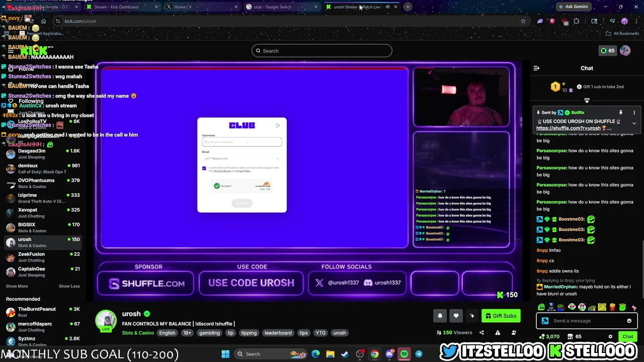Screen dimensions: 644x362
Task: Open CaptainGee channel in sidebar
Action: [42, 271]
